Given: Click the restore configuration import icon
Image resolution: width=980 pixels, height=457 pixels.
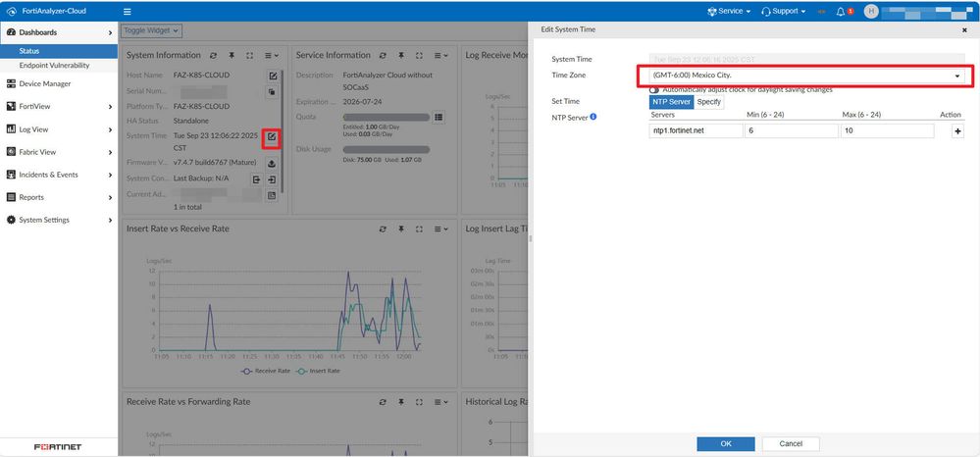Looking at the screenshot, I should coord(272,179).
